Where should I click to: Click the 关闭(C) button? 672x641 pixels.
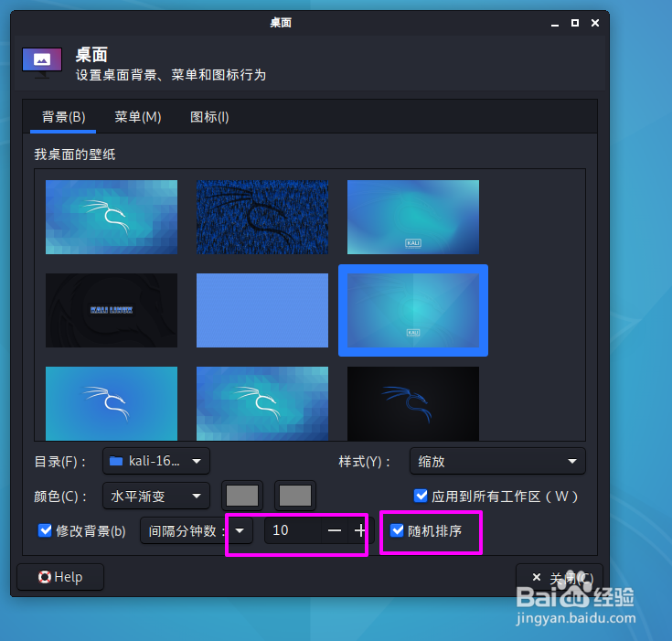[x=560, y=577]
